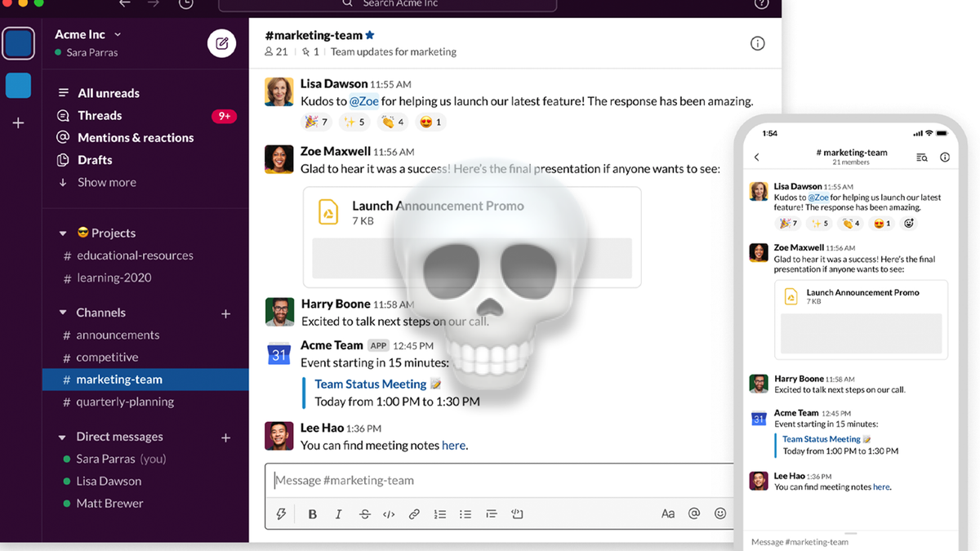Go forward with the right arrow
This screenshot has width=980, height=551.
click(x=155, y=3)
